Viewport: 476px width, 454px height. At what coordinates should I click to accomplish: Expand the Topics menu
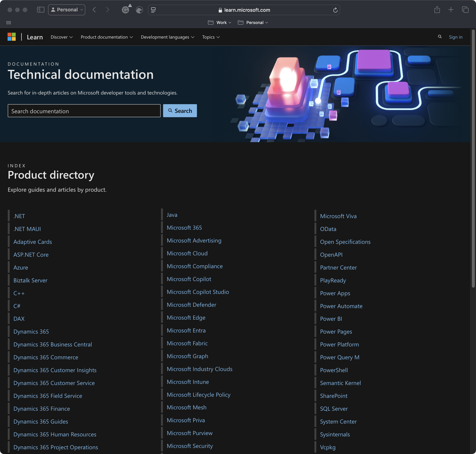point(211,37)
